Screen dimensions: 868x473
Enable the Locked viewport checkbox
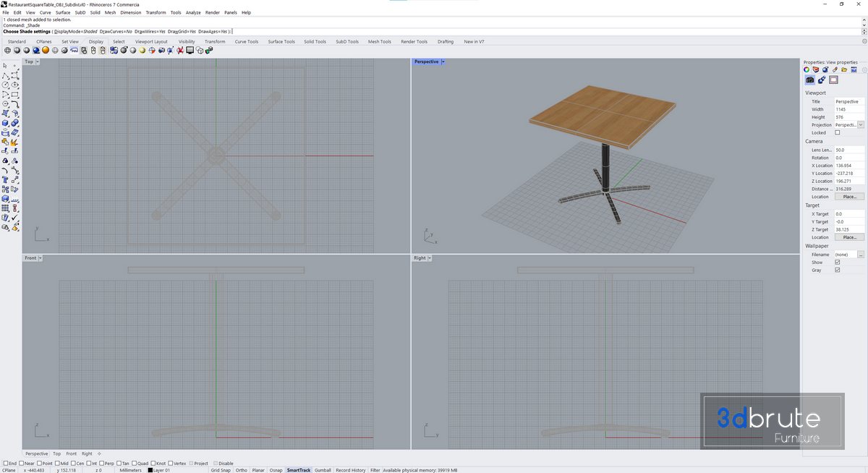(x=838, y=133)
